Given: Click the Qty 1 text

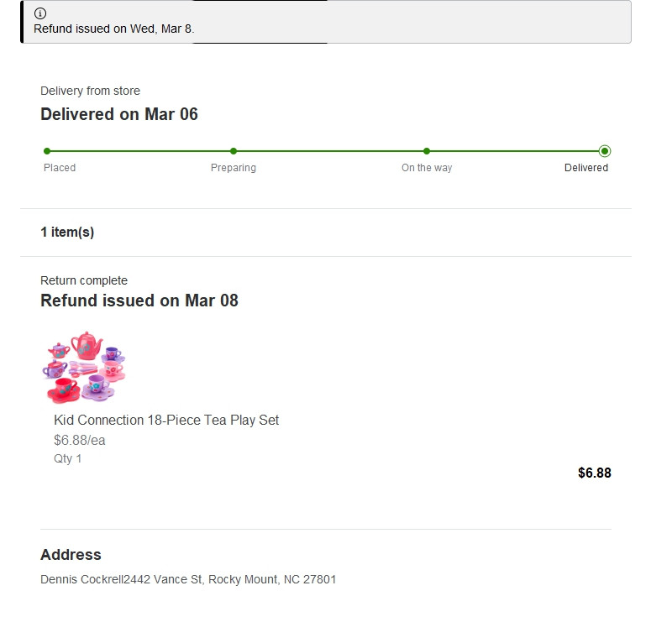Looking at the screenshot, I should click(x=67, y=459).
